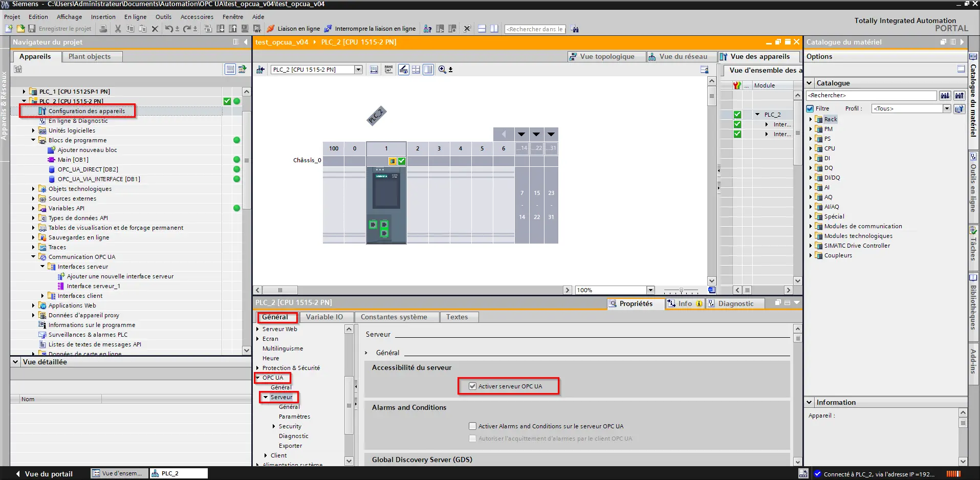The height and width of the screenshot is (480, 980).
Task: Click the Open project folder icon
Action: pos(20,29)
